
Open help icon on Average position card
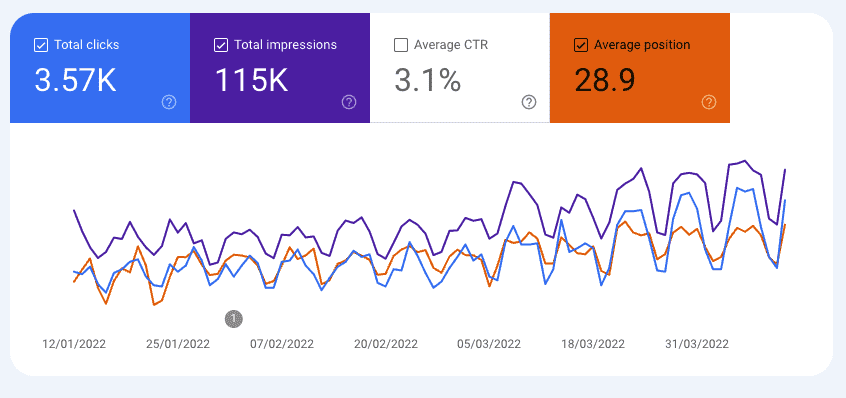pyautogui.click(x=709, y=101)
